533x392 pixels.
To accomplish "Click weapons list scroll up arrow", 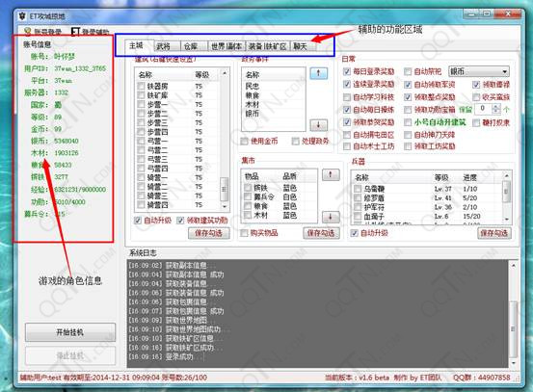I will coord(506,176).
